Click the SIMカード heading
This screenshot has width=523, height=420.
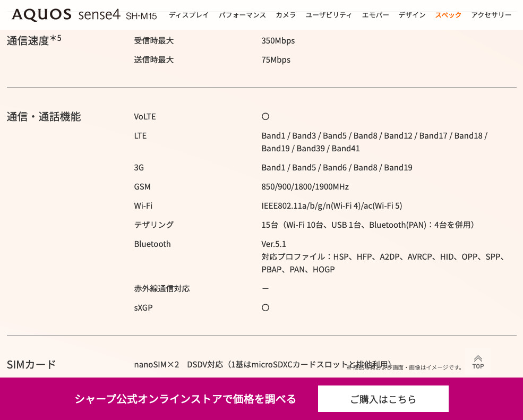click(31, 364)
